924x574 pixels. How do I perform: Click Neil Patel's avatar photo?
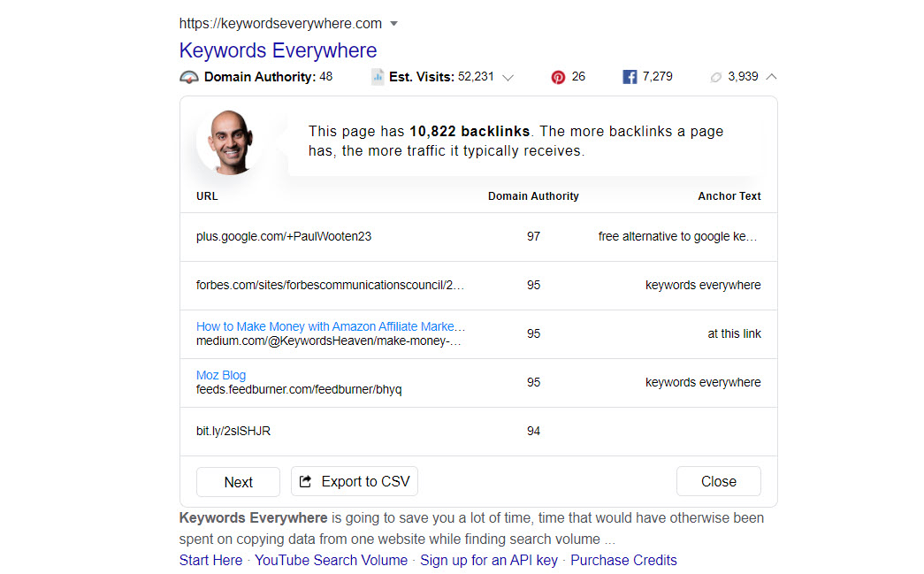click(x=227, y=142)
